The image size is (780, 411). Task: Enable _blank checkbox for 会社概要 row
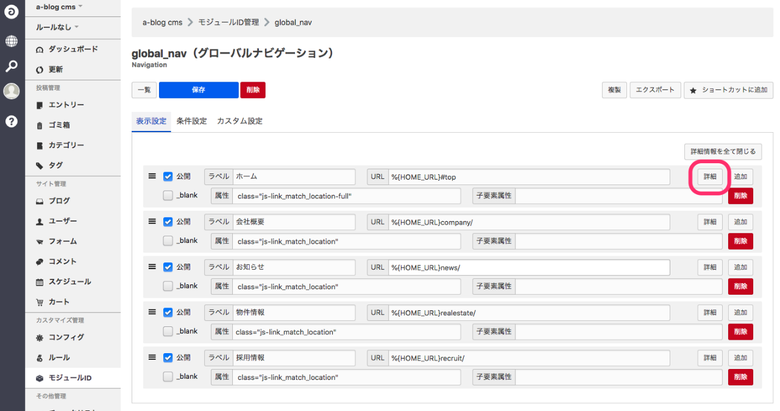click(x=168, y=240)
